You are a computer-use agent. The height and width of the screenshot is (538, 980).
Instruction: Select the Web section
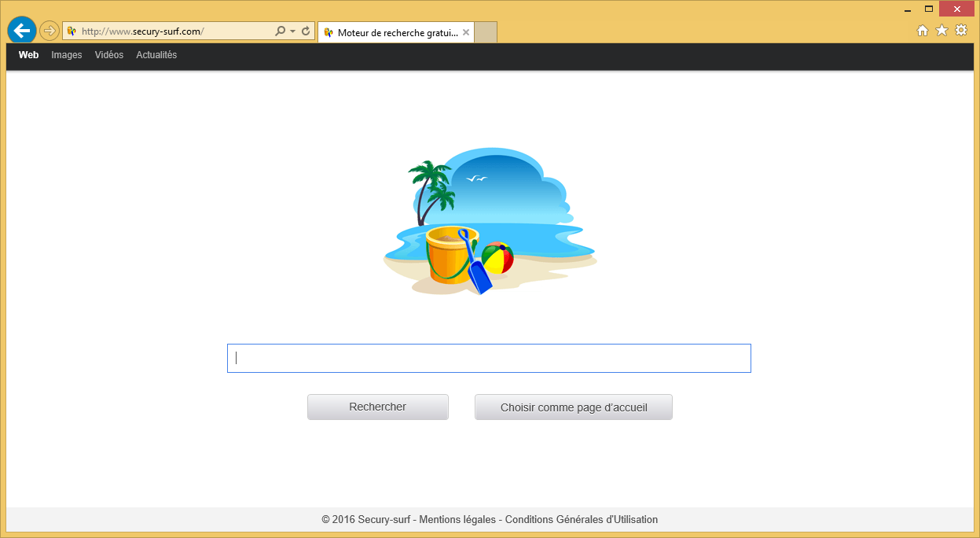tap(28, 55)
